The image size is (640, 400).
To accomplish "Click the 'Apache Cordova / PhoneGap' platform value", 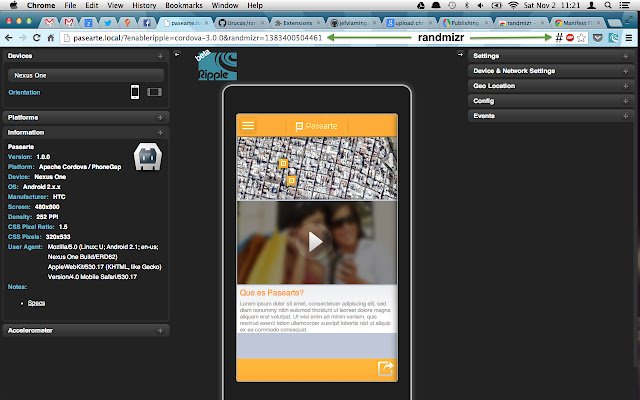I will click(80, 167).
